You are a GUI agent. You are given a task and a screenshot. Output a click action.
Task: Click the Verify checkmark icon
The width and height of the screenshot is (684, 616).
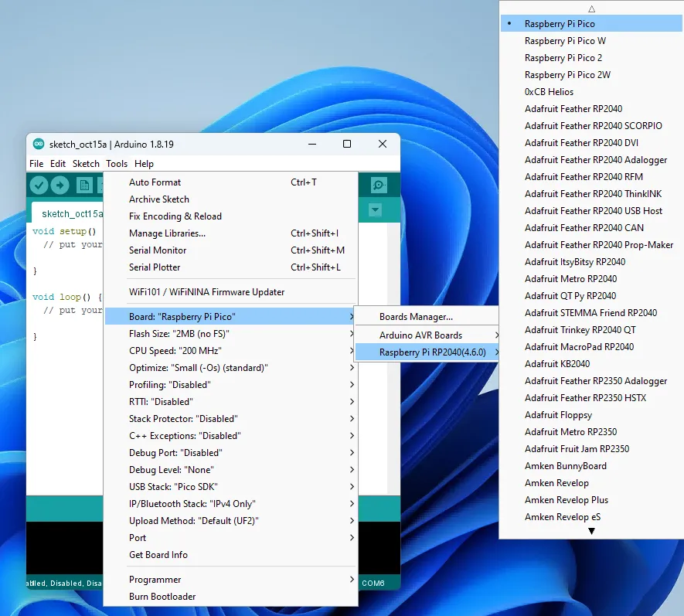point(39,185)
